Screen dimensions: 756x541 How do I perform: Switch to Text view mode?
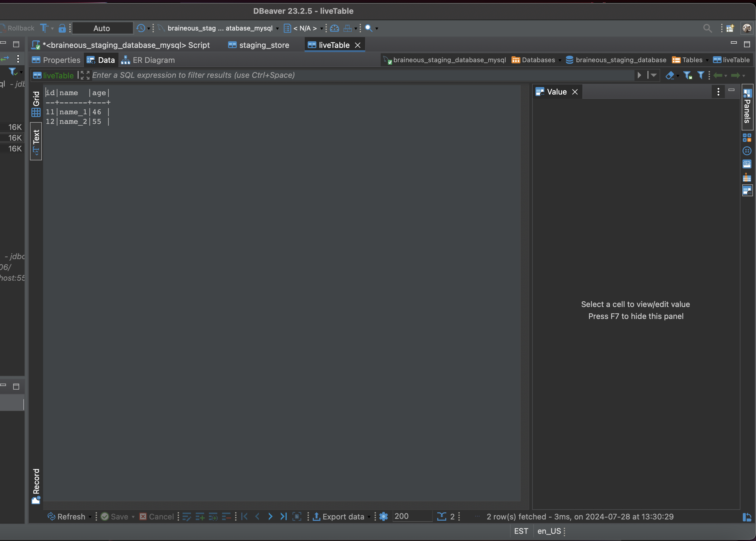(x=36, y=142)
